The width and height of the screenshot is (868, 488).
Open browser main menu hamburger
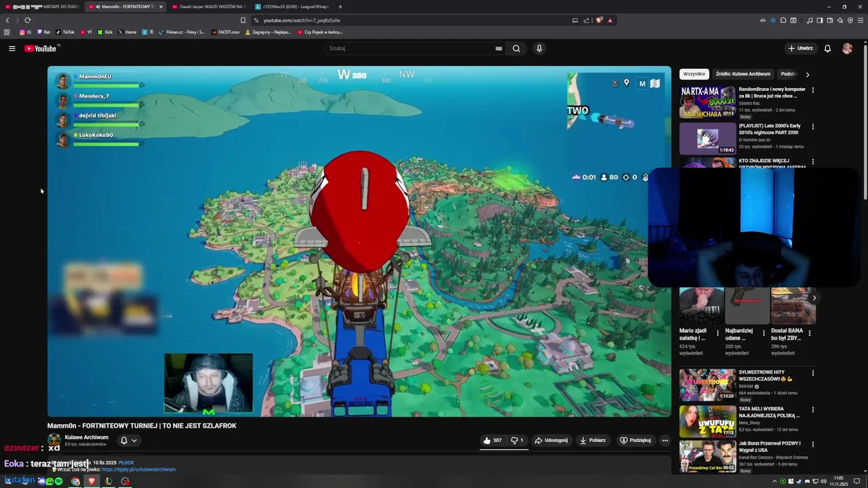861,20
